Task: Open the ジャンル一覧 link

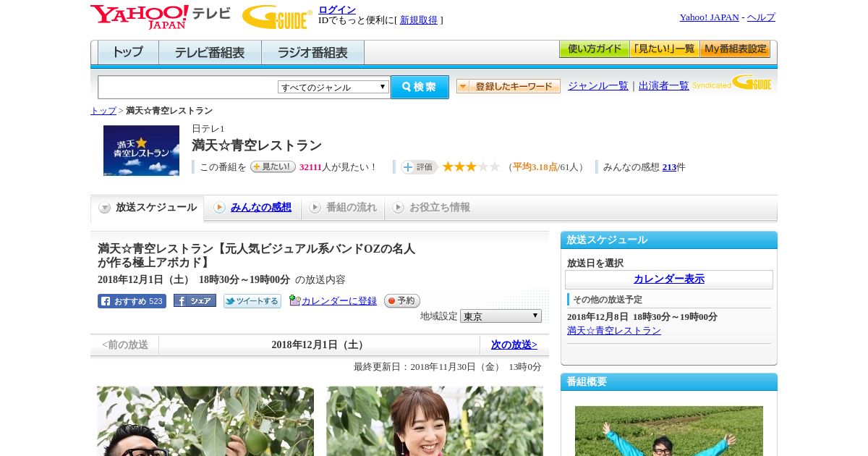Action: tap(597, 86)
